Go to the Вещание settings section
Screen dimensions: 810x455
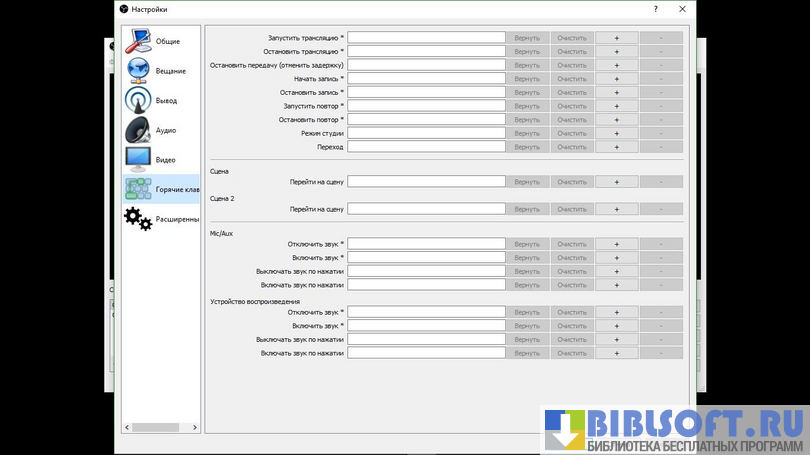click(160, 71)
